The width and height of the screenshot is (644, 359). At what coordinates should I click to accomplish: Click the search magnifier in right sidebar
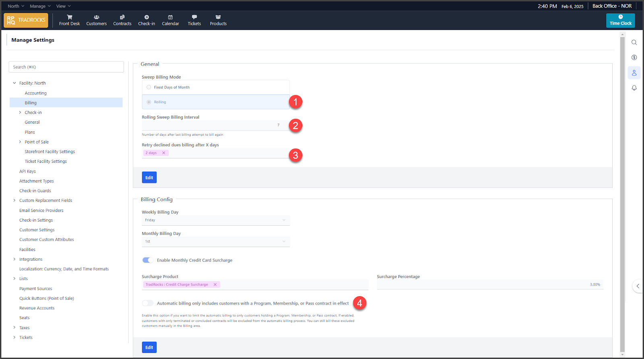pyautogui.click(x=634, y=42)
